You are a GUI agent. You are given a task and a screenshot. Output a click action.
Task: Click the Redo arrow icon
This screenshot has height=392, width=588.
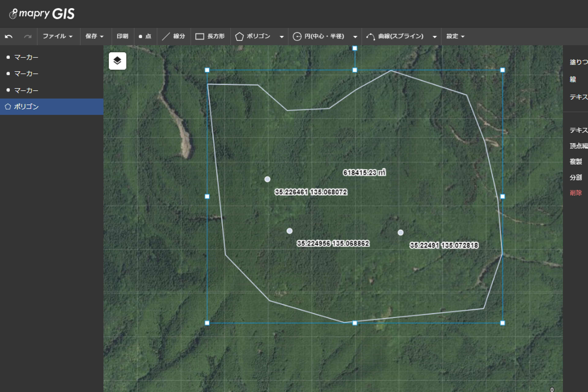pos(28,36)
